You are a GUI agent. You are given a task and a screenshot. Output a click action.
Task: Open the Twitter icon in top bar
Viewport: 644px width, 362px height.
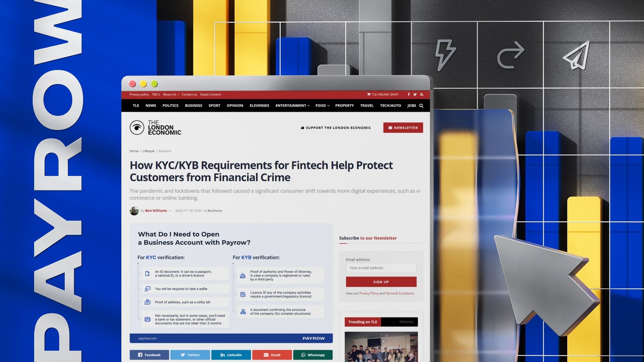click(415, 95)
